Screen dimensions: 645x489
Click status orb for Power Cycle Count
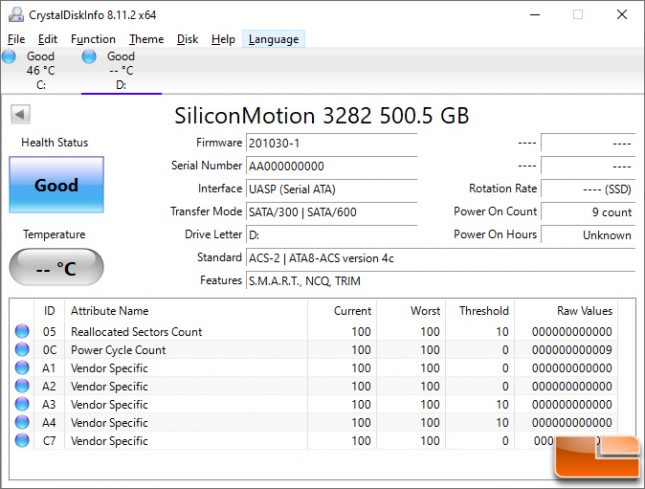click(x=22, y=349)
